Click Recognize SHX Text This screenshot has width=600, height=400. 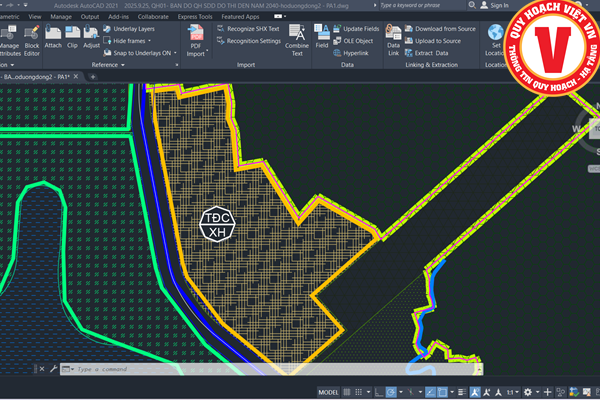(x=251, y=29)
